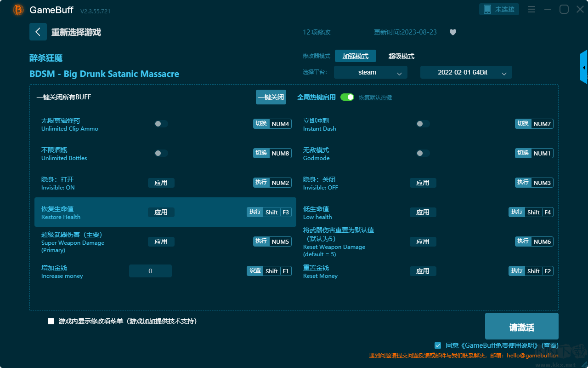Open the 2022-02-01 64Bit version dropdown
This screenshot has height=368, width=588.
[466, 72]
